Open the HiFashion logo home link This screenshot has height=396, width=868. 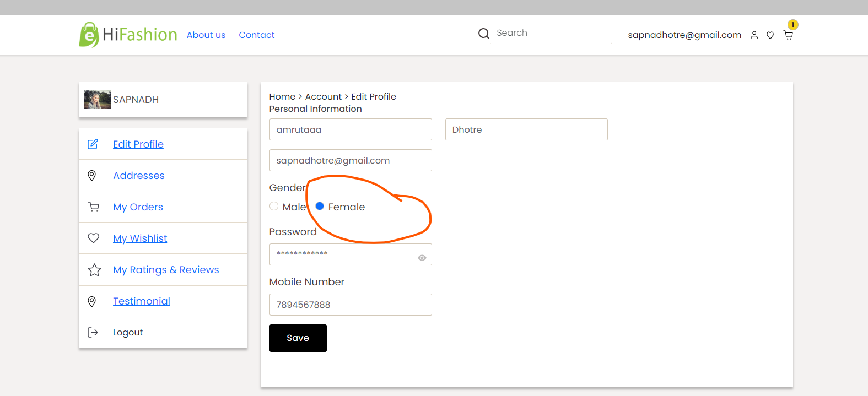point(128,35)
